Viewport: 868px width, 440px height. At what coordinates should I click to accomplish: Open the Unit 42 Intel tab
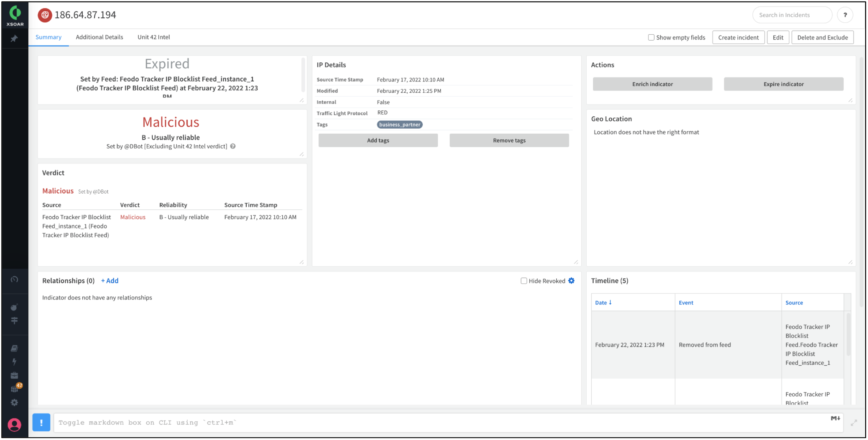(x=154, y=37)
